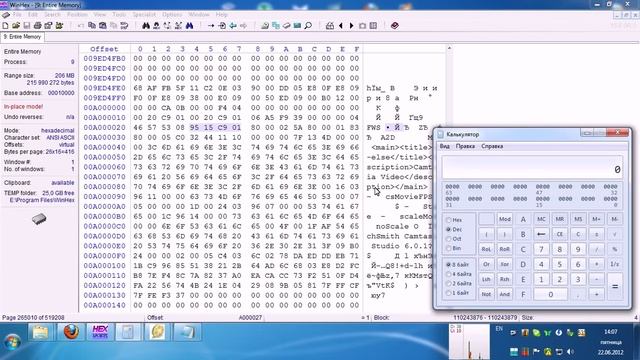Click the Offset column header

[x=104, y=49]
